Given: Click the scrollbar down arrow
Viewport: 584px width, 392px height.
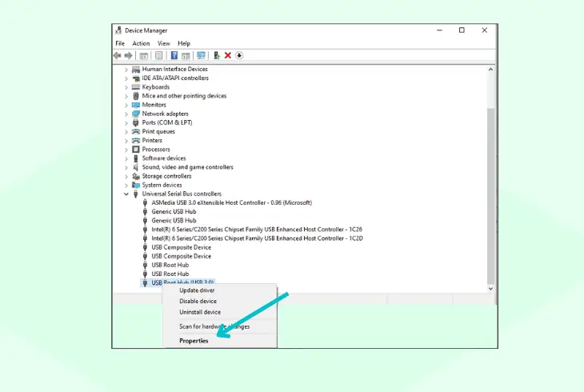Looking at the screenshot, I should coord(490,289).
